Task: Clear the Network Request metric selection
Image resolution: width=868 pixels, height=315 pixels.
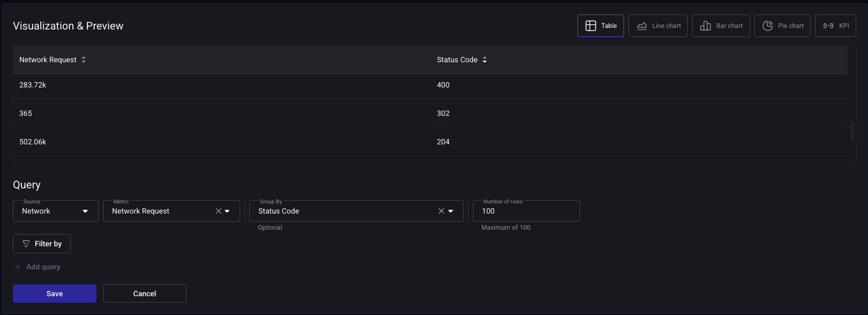Action: (218, 211)
